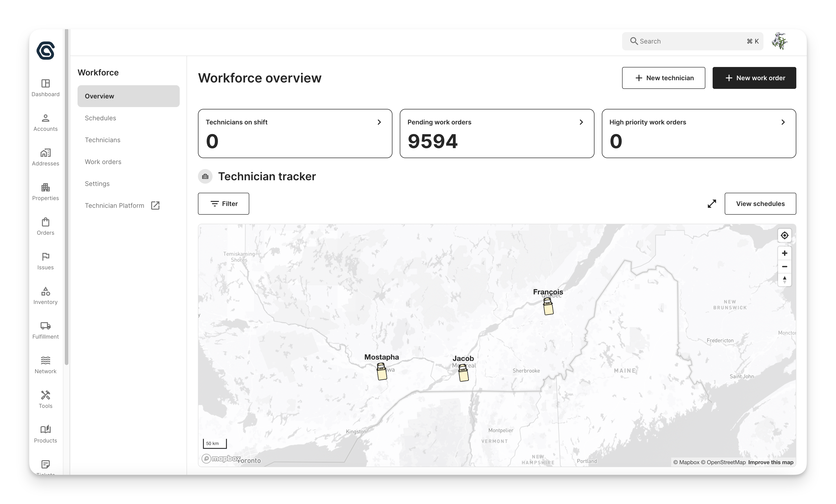Click the Jacob name label on map
Screen dimensions: 836x504
[x=463, y=358]
